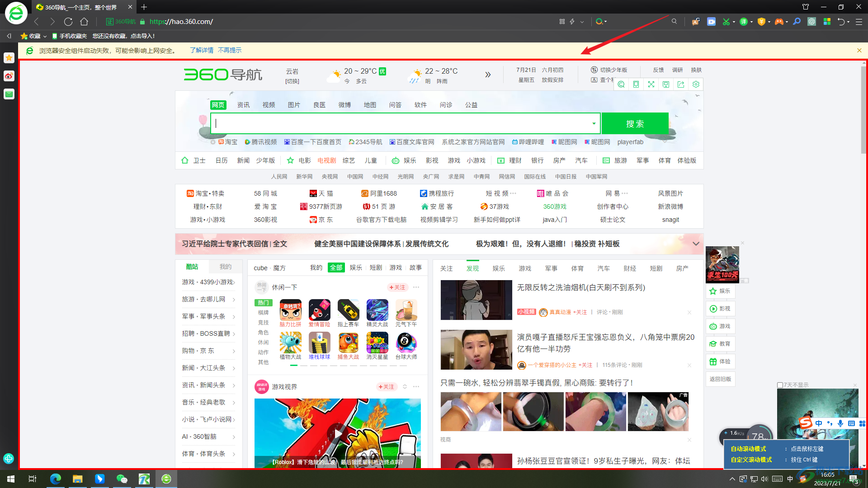The width and height of the screenshot is (868, 488).
Task: Click the blue key password manager icon
Action: pyautogui.click(x=797, y=22)
